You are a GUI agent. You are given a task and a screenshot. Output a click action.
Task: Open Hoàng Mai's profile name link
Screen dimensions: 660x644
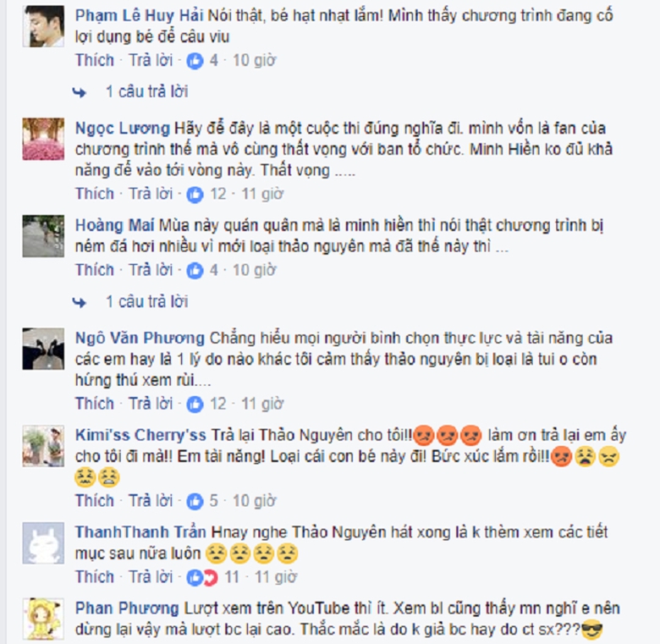[x=114, y=226]
